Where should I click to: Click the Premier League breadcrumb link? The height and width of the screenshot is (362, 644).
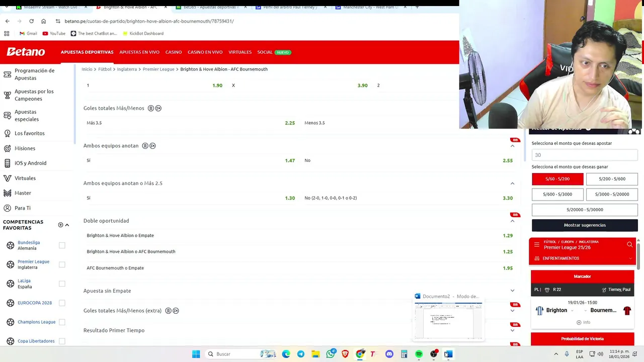coord(158,69)
